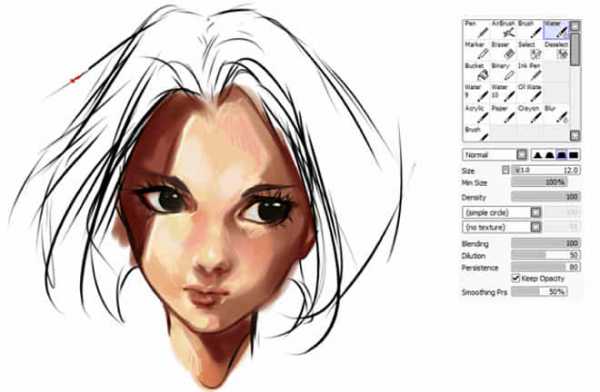The height and width of the screenshot is (392, 600).
Task: Activate the Ink Pen tool
Action: pos(529,72)
